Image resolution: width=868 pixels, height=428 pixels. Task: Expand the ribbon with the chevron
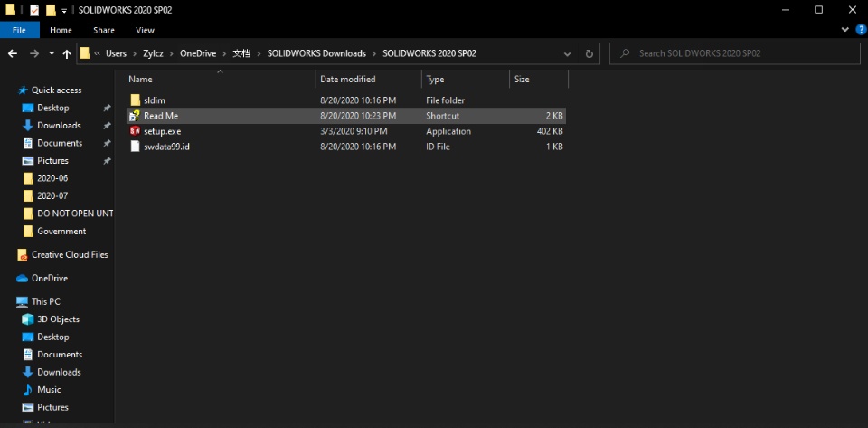(x=844, y=29)
